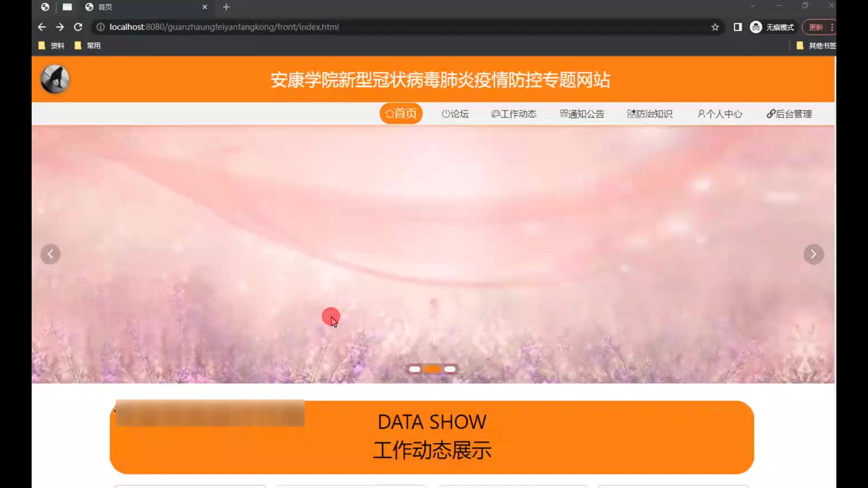Open a new browser tab
The width and height of the screenshot is (868, 488).
point(226,7)
